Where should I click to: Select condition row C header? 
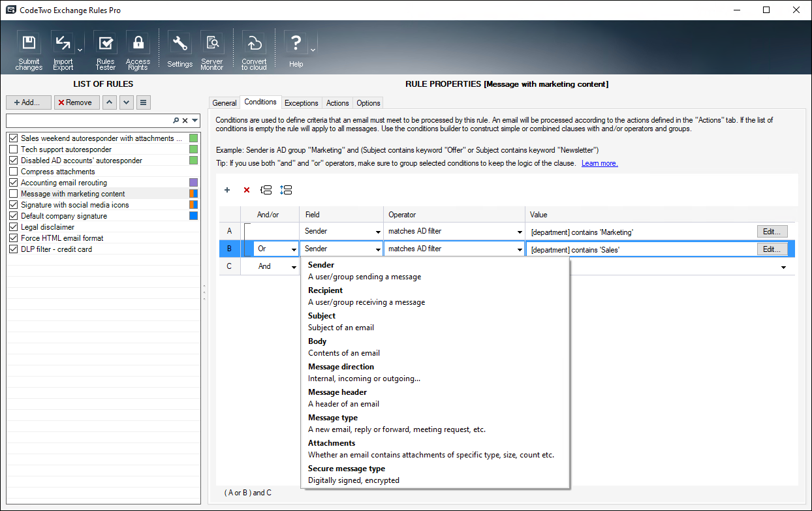[229, 267]
